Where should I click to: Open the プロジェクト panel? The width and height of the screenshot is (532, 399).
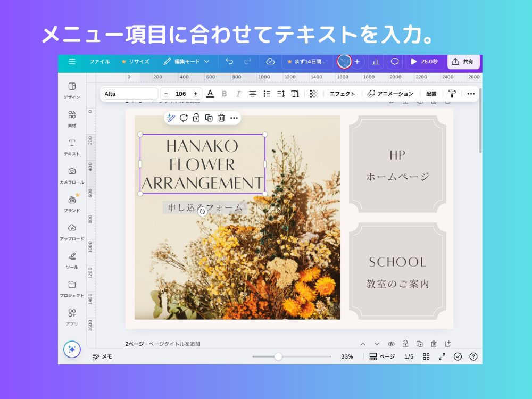[x=72, y=287]
